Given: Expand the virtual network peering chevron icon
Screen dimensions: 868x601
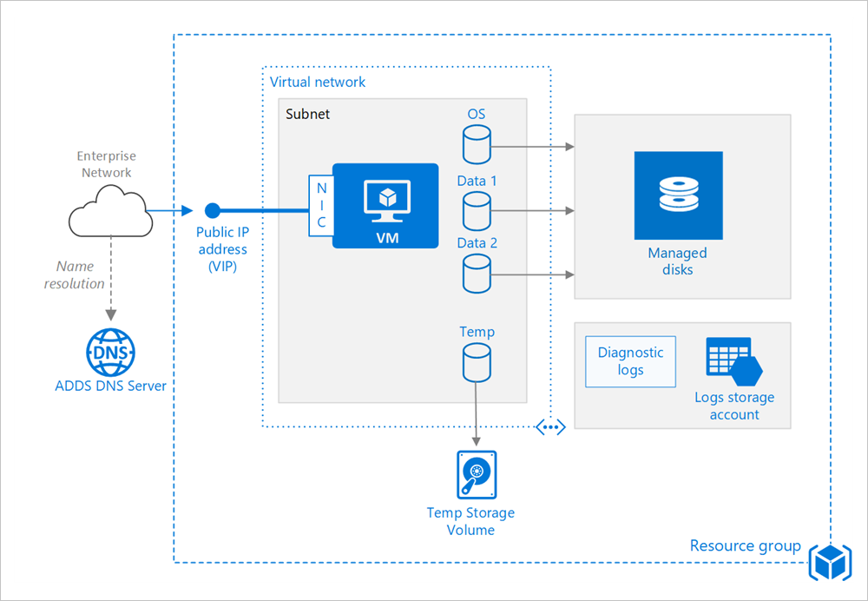Looking at the screenshot, I should [x=550, y=426].
